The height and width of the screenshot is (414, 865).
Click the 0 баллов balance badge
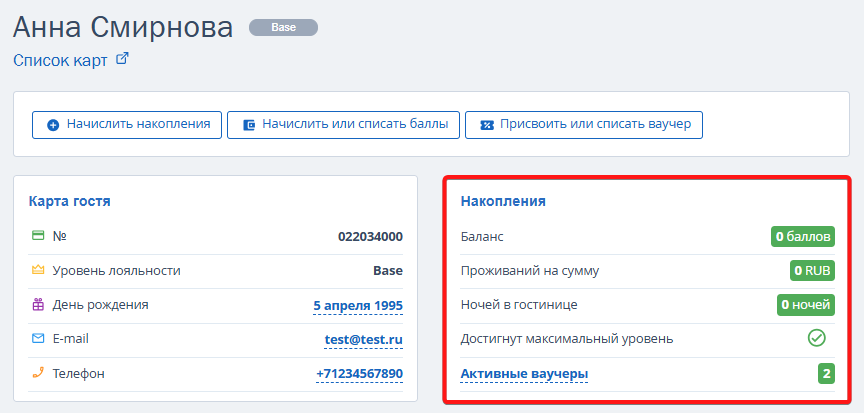click(x=803, y=237)
